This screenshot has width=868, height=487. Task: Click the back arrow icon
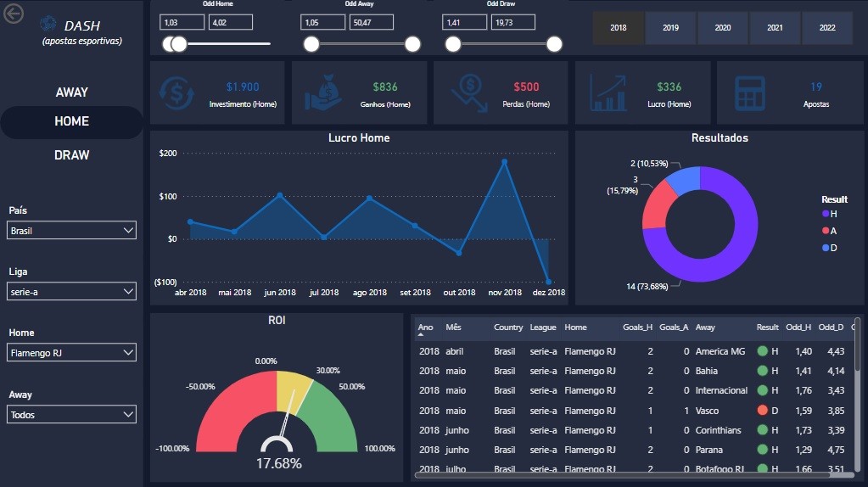tap(14, 13)
